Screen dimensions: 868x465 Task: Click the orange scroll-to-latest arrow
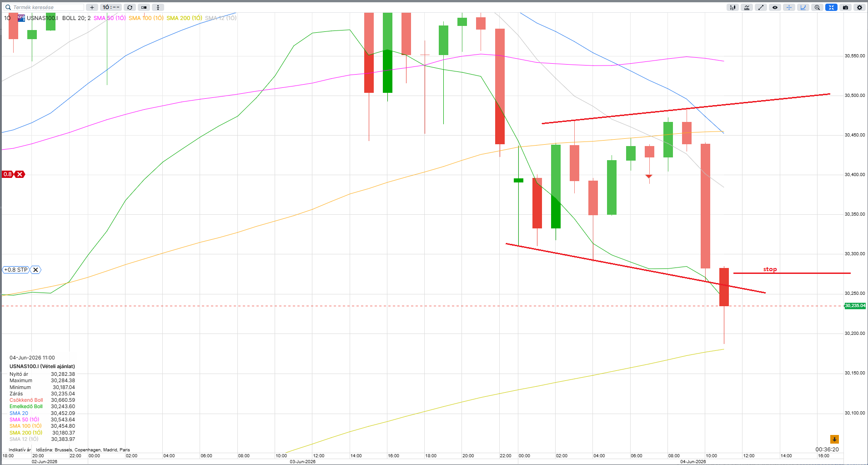(x=834, y=439)
